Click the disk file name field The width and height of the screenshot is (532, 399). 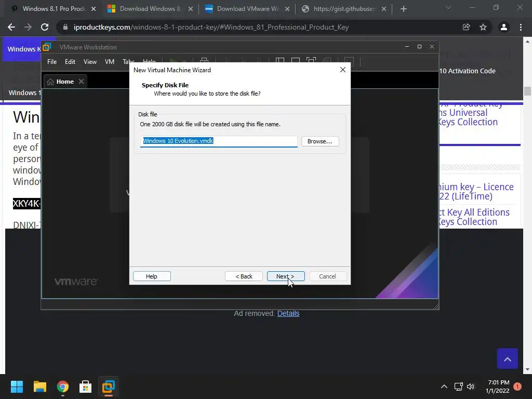pyautogui.click(x=219, y=141)
